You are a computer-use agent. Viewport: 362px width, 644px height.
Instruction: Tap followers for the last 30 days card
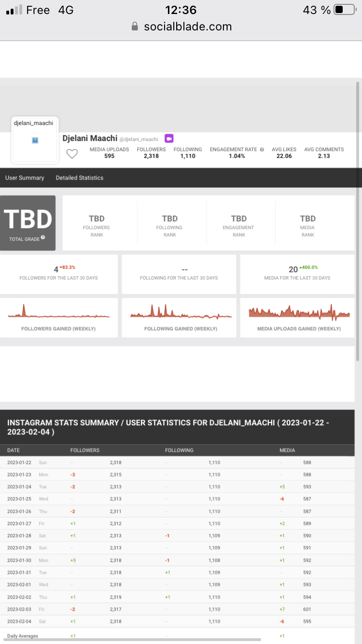[58, 274]
